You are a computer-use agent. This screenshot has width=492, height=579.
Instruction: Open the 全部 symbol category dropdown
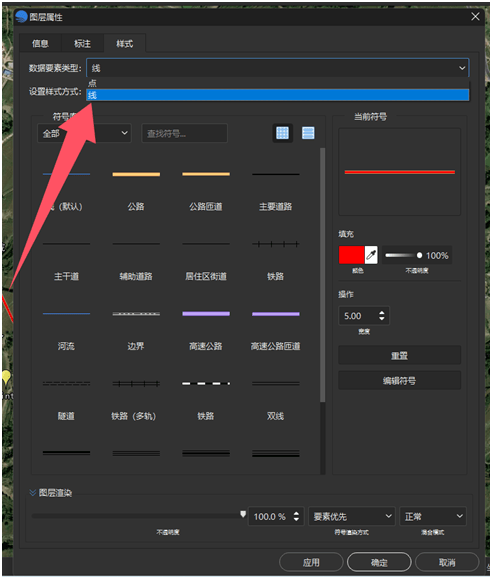[85, 133]
